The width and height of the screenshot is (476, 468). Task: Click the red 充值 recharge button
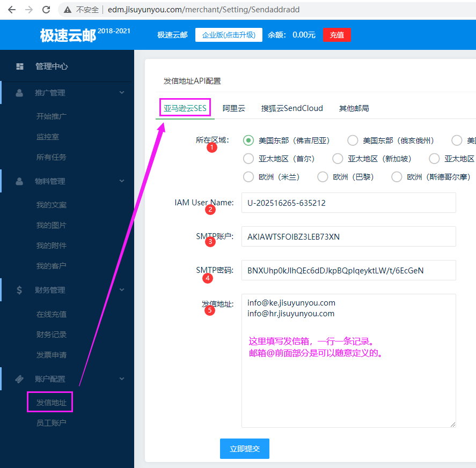[337, 35]
